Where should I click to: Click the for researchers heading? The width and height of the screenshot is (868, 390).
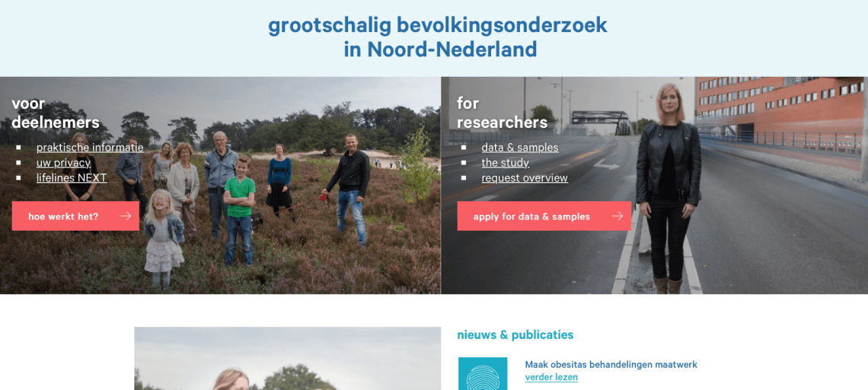coord(502,113)
